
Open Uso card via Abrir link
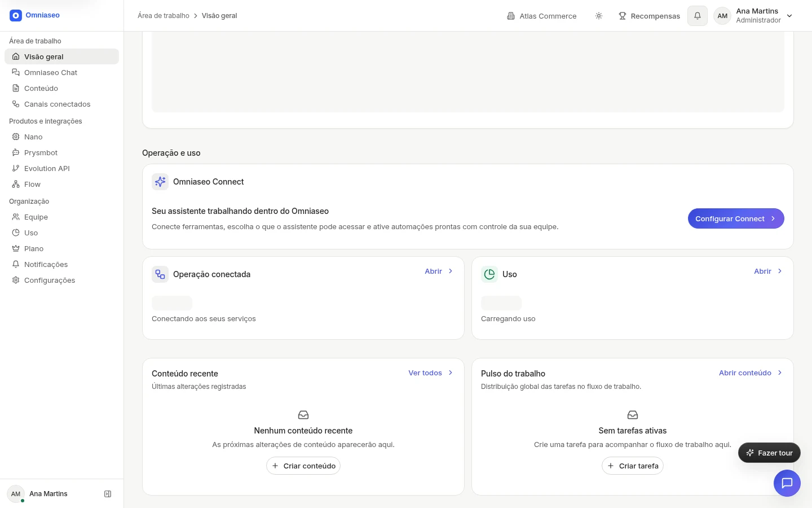click(768, 271)
